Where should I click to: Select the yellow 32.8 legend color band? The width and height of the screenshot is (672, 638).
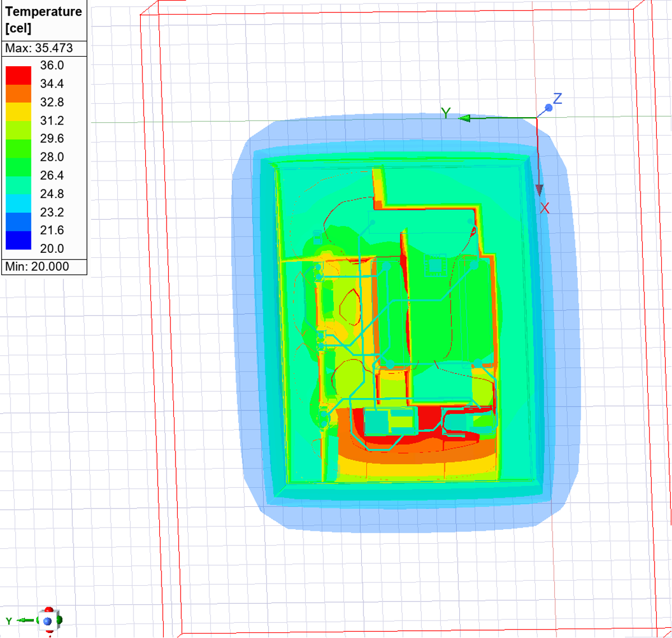tap(19, 112)
